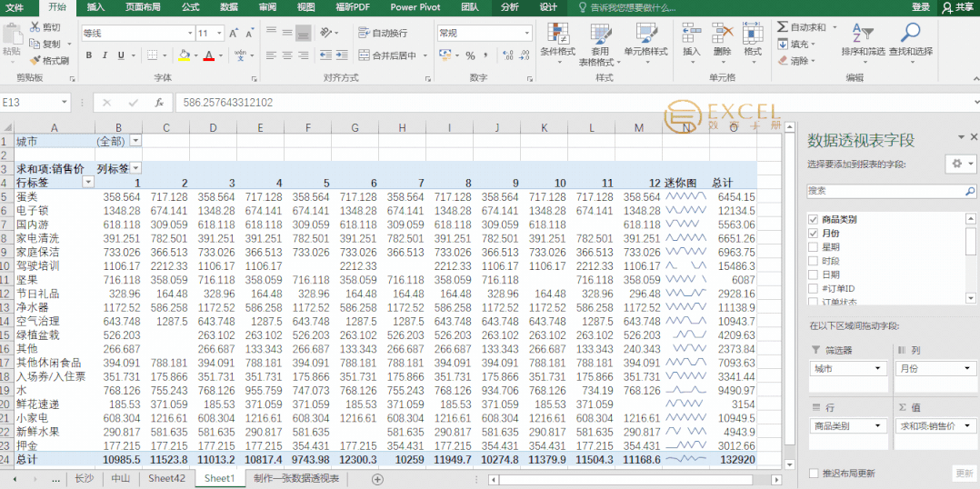Screen dimensions: 980x489
Task: Open 月份 field dropdown in columns area
Action: click(966, 368)
